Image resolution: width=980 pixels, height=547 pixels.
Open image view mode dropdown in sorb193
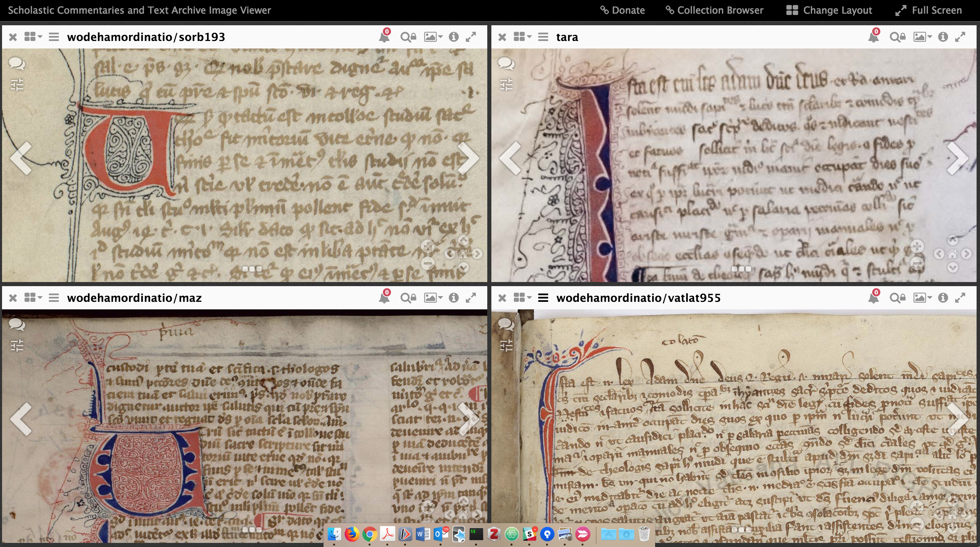[x=433, y=37]
